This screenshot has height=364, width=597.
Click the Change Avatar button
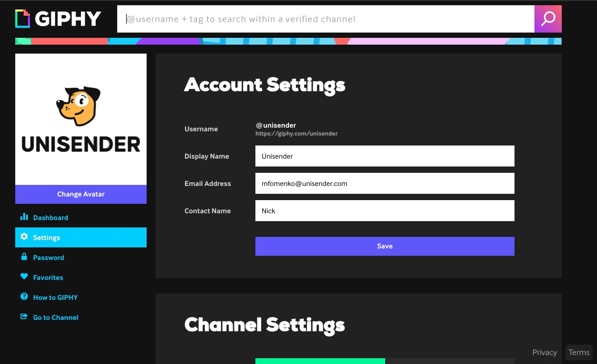pyautogui.click(x=81, y=194)
